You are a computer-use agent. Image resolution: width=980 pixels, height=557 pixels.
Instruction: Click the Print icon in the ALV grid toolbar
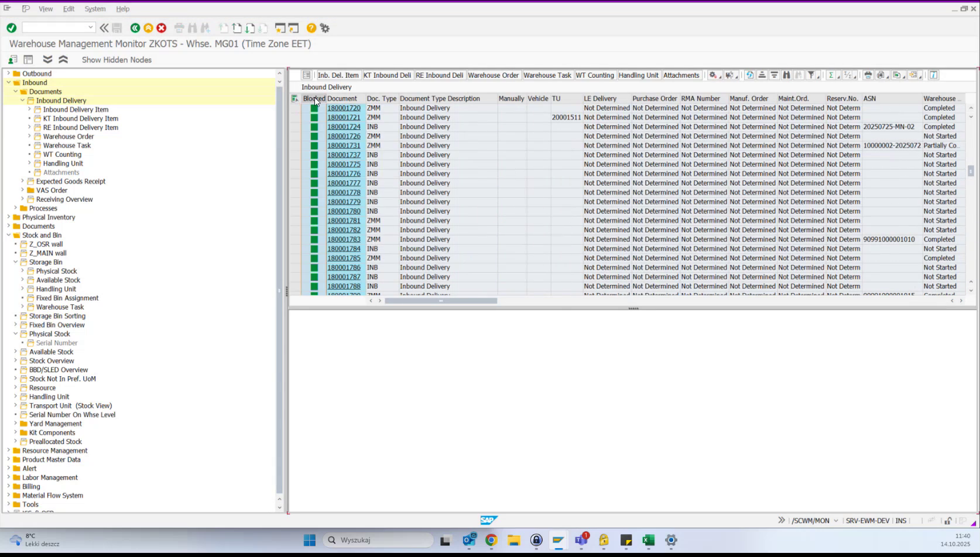point(868,75)
